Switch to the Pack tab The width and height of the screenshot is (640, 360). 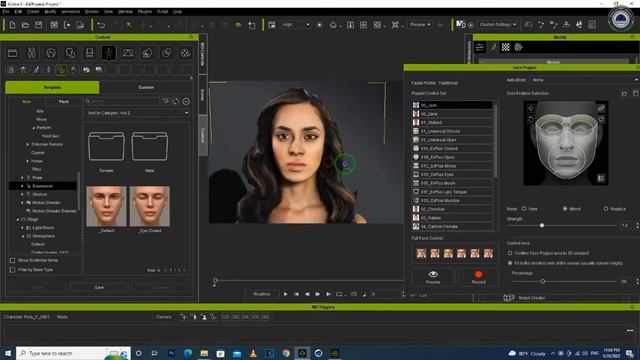pyautogui.click(x=64, y=102)
